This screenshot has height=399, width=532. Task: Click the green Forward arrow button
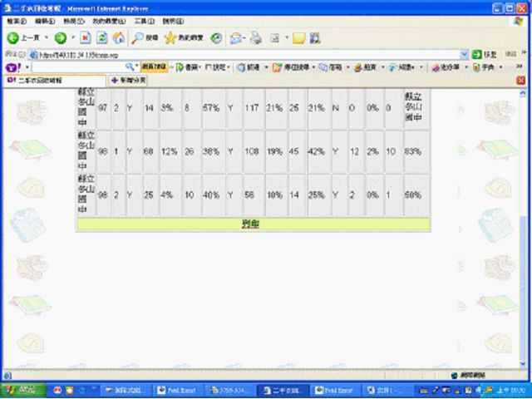point(61,38)
